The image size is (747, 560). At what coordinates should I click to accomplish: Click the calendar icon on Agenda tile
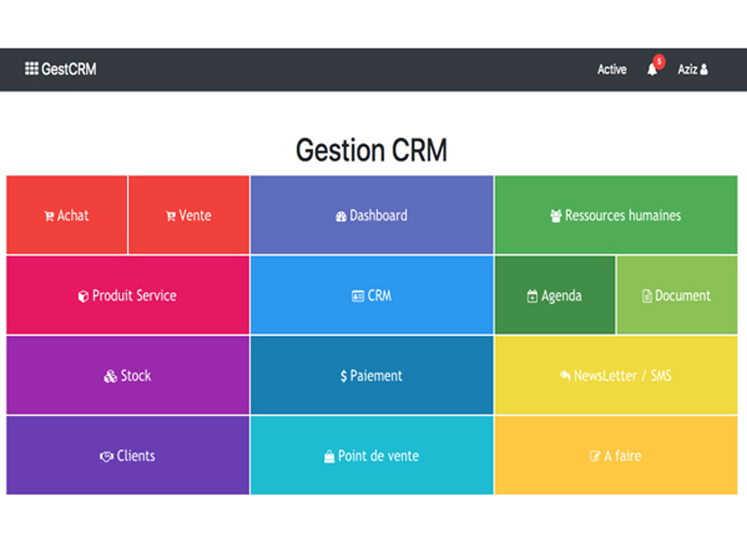pos(532,297)
